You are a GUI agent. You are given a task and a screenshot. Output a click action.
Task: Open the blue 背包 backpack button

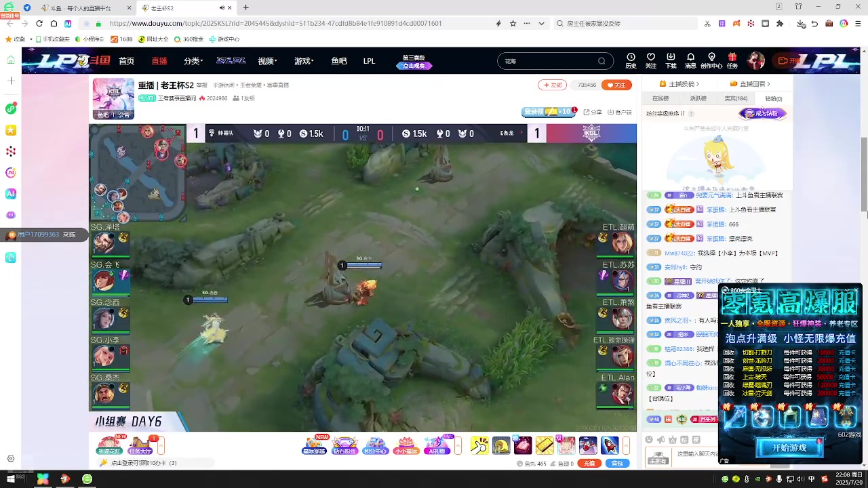pyautogui.click(x=617, y=464)
